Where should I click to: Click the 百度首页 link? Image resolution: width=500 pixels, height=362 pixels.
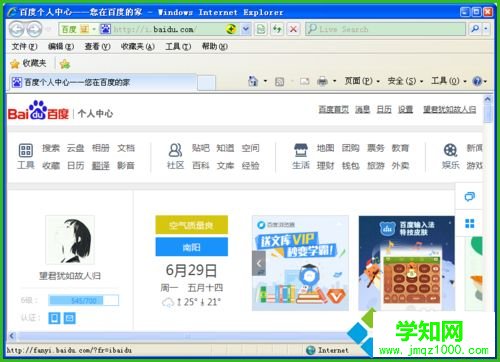click(x=333, y=109)
